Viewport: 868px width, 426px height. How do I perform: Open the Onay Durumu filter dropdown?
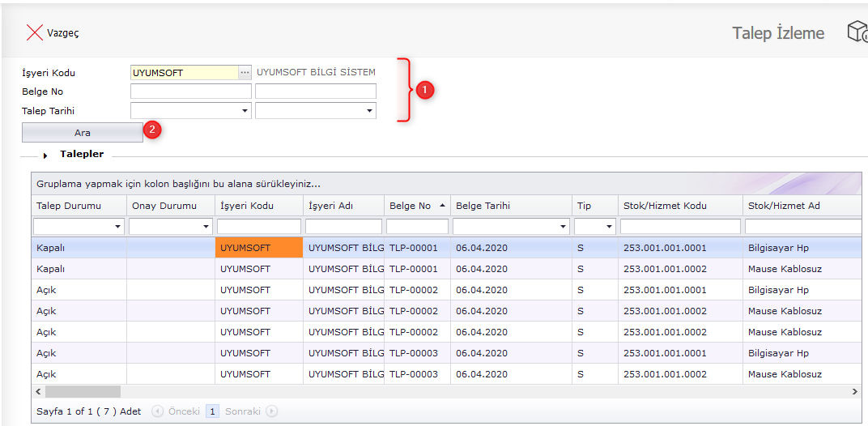point(206,227)
